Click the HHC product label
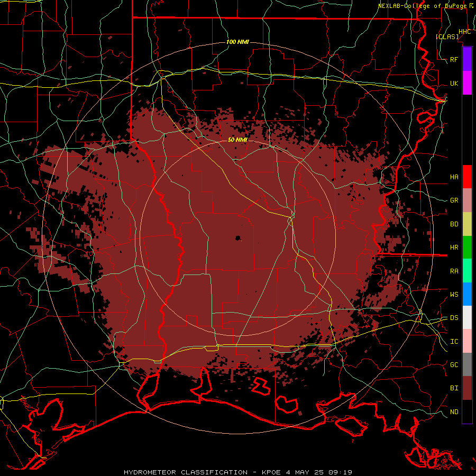This screenshot has height=476, width=476. click(x=465, y=32)
